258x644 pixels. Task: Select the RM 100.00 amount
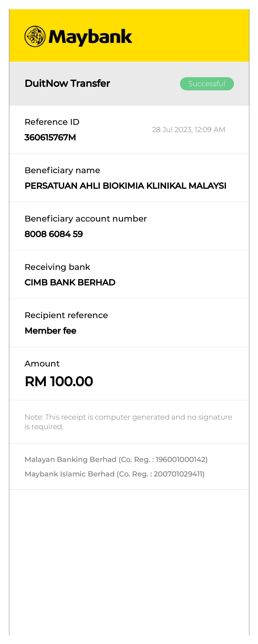coord(59,382)
